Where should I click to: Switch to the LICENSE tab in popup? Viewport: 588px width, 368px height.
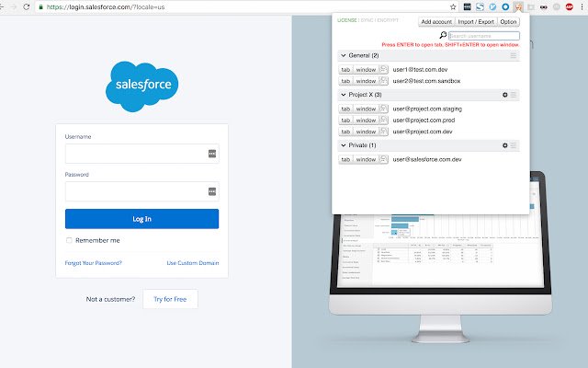[347, 20]
